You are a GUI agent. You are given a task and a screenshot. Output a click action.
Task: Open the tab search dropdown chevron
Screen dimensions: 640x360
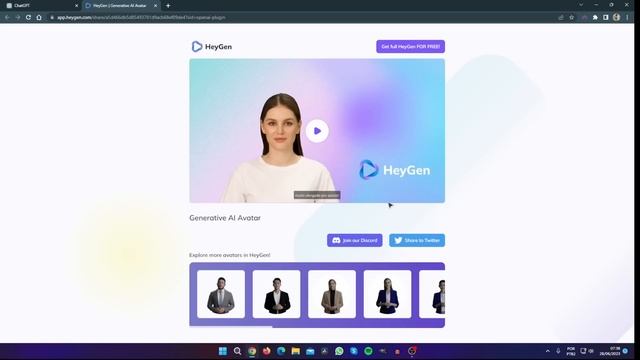pyautogui.click(x=581, y=5)
